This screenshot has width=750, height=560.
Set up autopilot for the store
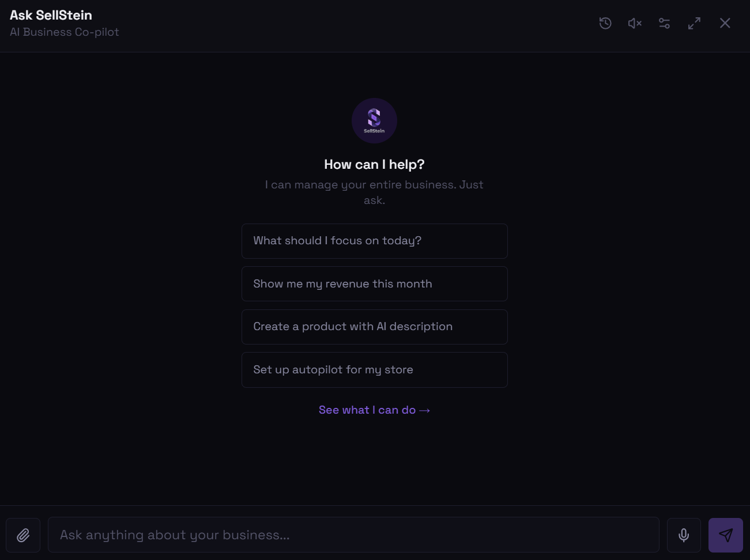pyautogui.click(x=374, y=369)
